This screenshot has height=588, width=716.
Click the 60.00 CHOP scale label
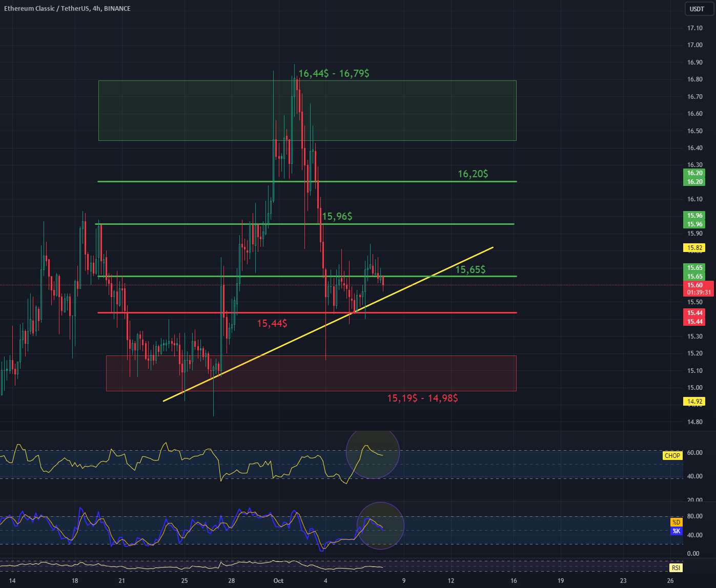coord(695,453)
